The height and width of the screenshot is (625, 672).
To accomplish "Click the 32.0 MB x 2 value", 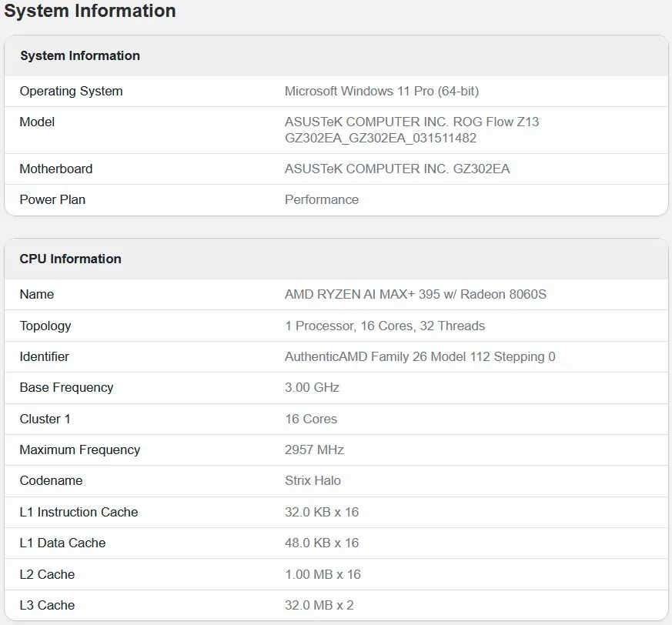I will (319, 605).
